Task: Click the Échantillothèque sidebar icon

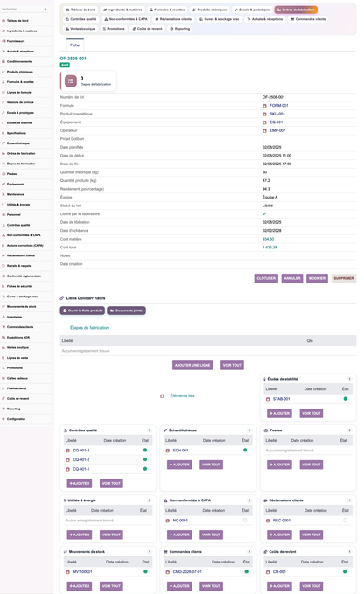Action: point(3,143)
